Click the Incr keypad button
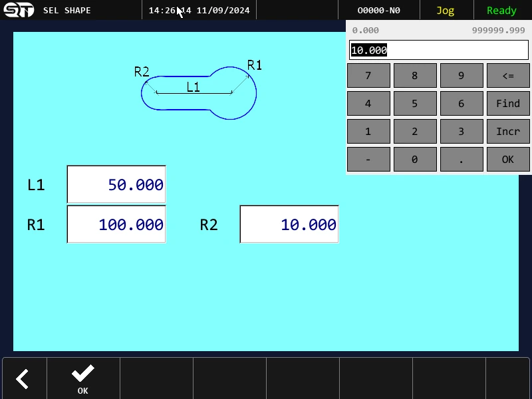 pos(508,131)
